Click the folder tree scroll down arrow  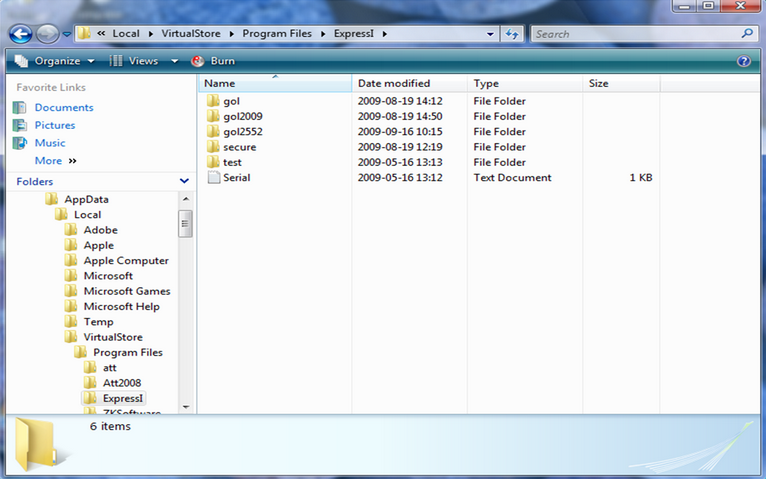[186, 407]
